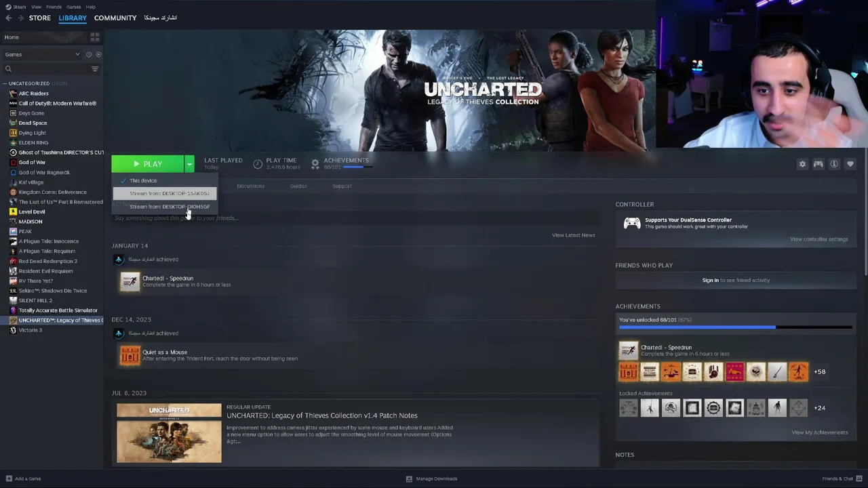This screenshot has height=488, width=868.
Task: Choose Stream from: DESKTOP-15AK0SJ
Action: pos(165,194)
